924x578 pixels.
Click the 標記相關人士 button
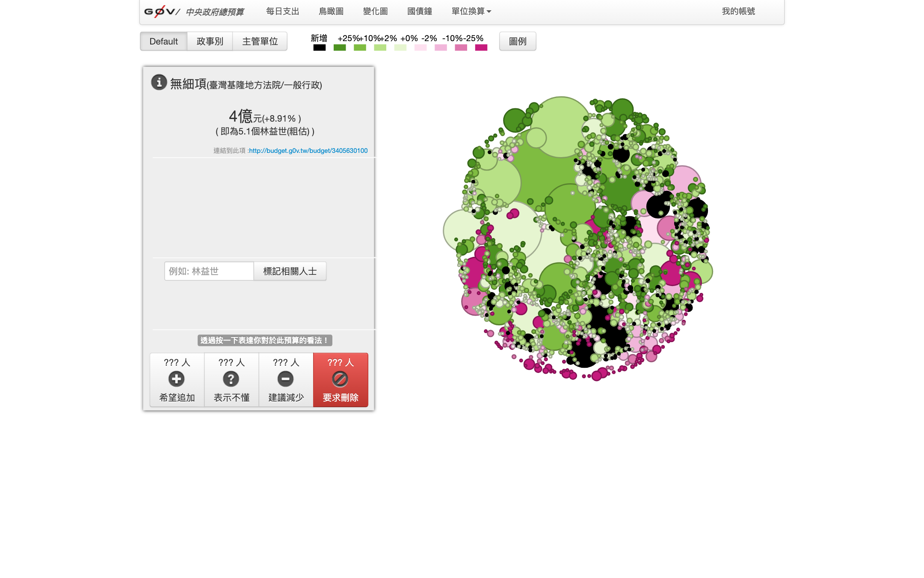click(x=290, y=271)
